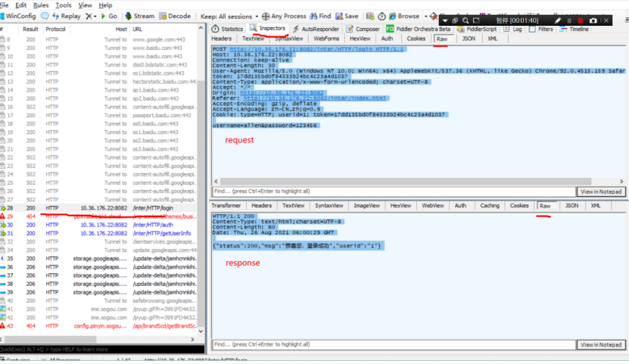Click request pane View in Notepad button
The height and width of the screenshot is (364, 629).
pyautogui.click(x=601, y=191)
